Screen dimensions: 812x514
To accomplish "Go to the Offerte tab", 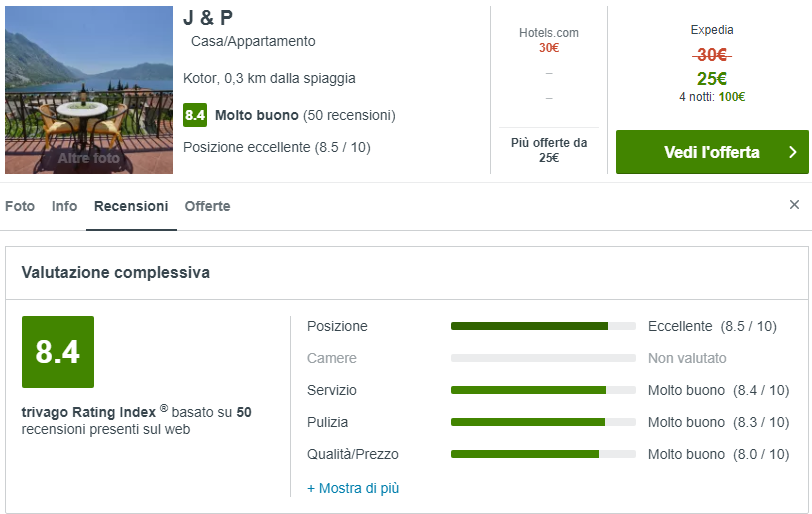I will (x=207, y=206).
